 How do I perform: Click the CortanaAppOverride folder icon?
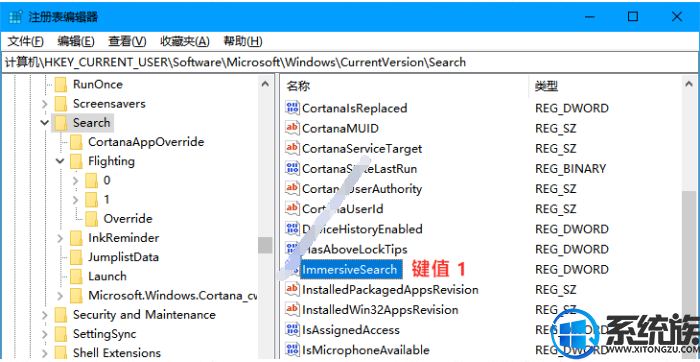[76, 142]
